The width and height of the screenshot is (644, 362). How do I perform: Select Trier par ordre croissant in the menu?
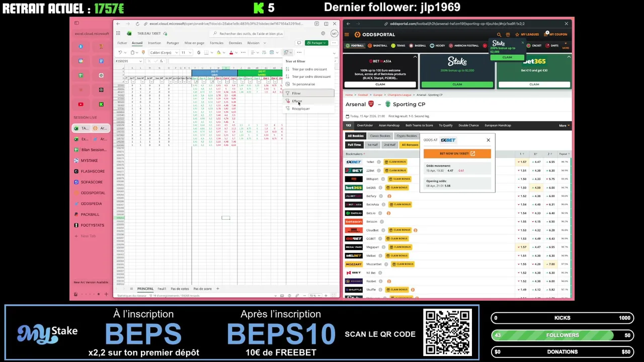(x=309, y=69)
